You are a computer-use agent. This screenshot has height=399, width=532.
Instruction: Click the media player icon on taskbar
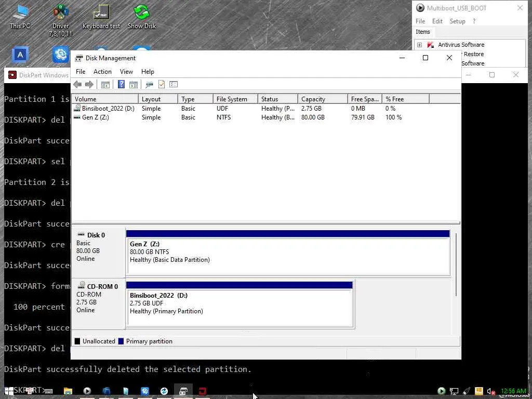pos(87,391)
